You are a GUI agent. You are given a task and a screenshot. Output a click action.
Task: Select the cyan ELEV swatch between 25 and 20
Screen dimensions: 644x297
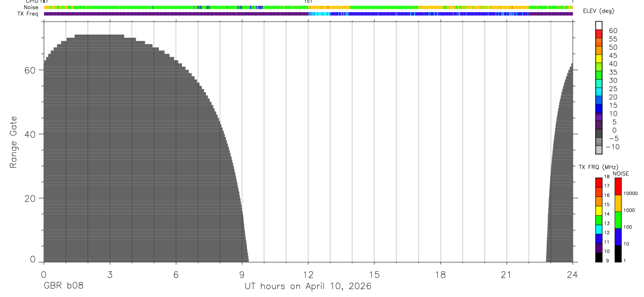(x=599, y=92)
